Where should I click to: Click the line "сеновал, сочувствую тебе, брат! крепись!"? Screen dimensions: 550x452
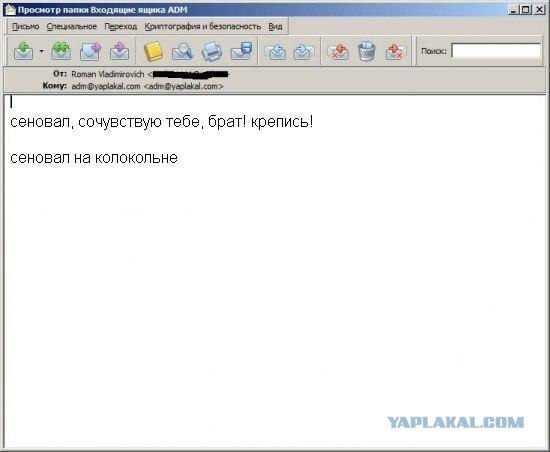coord(161,122)
